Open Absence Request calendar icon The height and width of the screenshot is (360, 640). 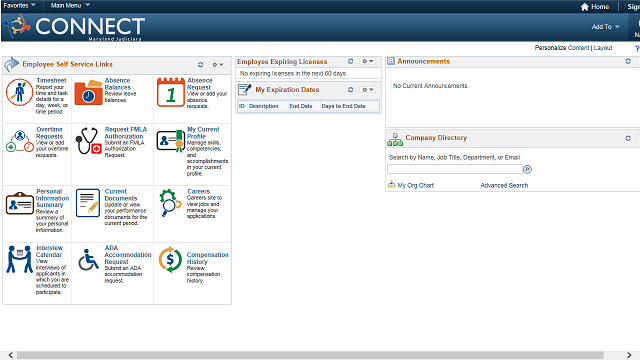(x=171, y=92)
